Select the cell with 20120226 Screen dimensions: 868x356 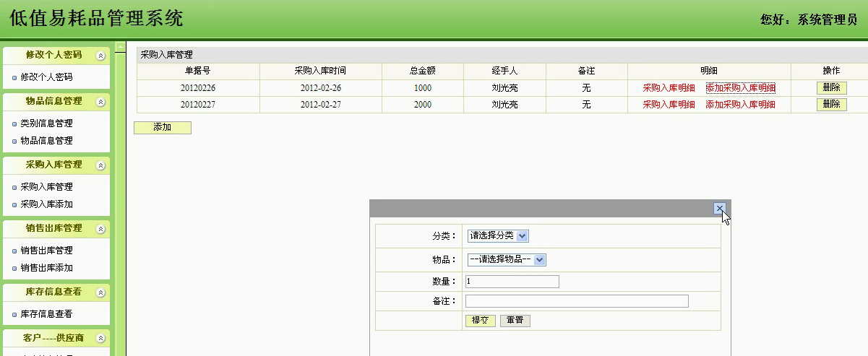pyautogui.click(x=198, y=88)
